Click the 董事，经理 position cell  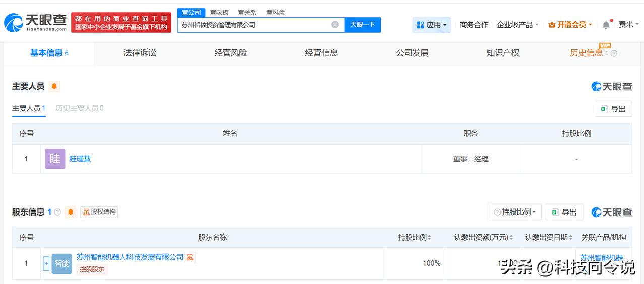click(x=471, y=159)
